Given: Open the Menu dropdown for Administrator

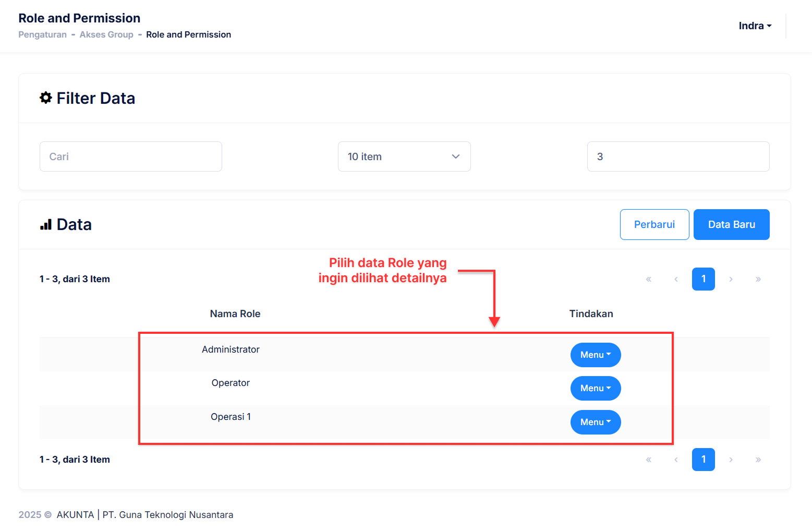Looking at the screenshot, I should point(595,355).
